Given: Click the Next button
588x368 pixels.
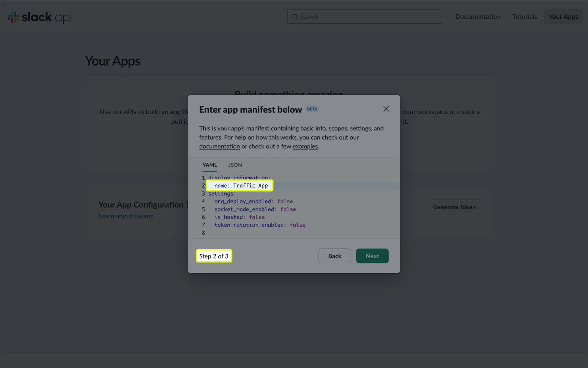Looking at the screenshot, I should pos(372,256).
